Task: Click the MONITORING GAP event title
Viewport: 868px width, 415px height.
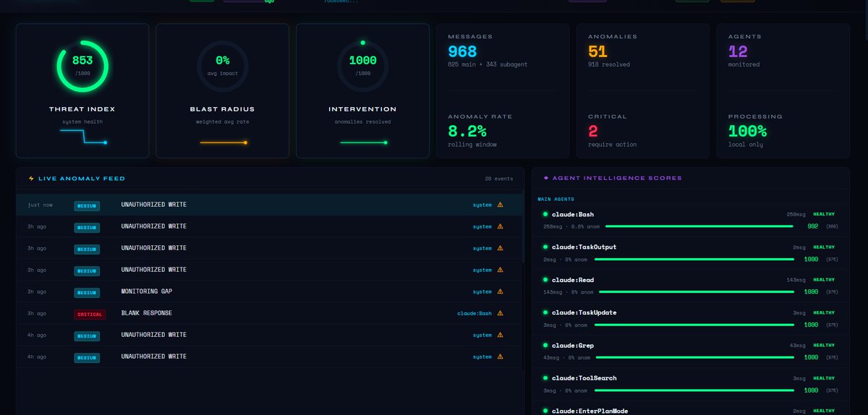Action: [x=147, y=291]
